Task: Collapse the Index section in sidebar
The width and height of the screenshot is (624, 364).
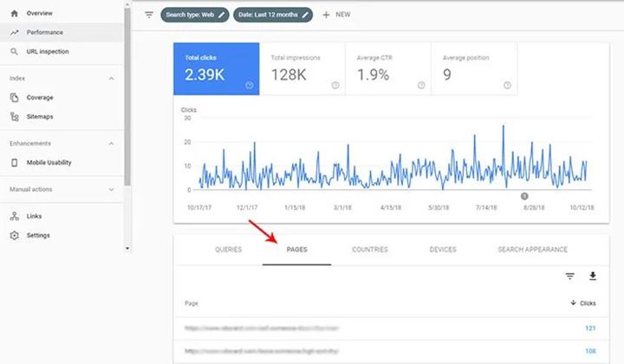Action: click(112, 79)
